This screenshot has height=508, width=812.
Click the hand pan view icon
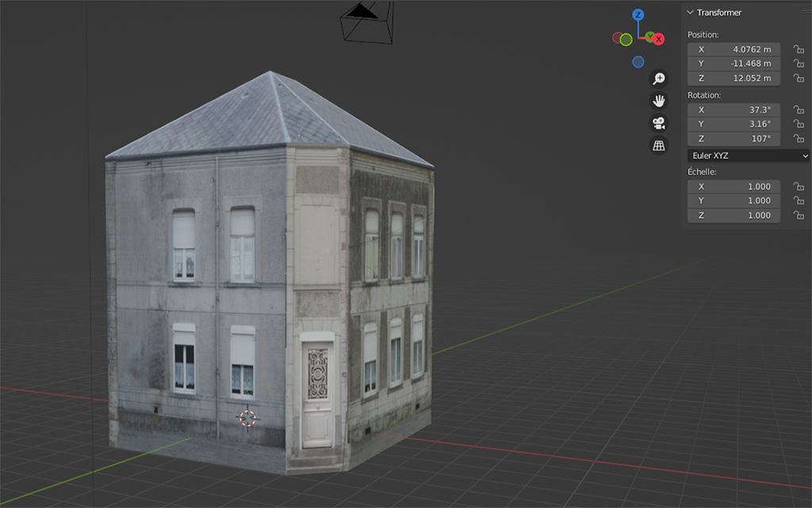[x=658, y=101]
